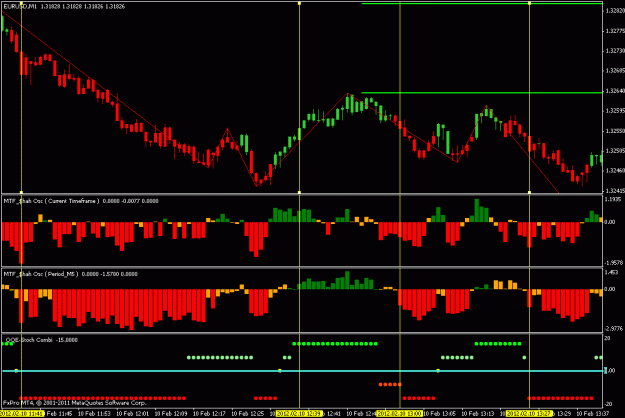This screenshot has height=418, width=625.
Task: Click the 1.32505 price axis value
Action: [x=615, y=151]
